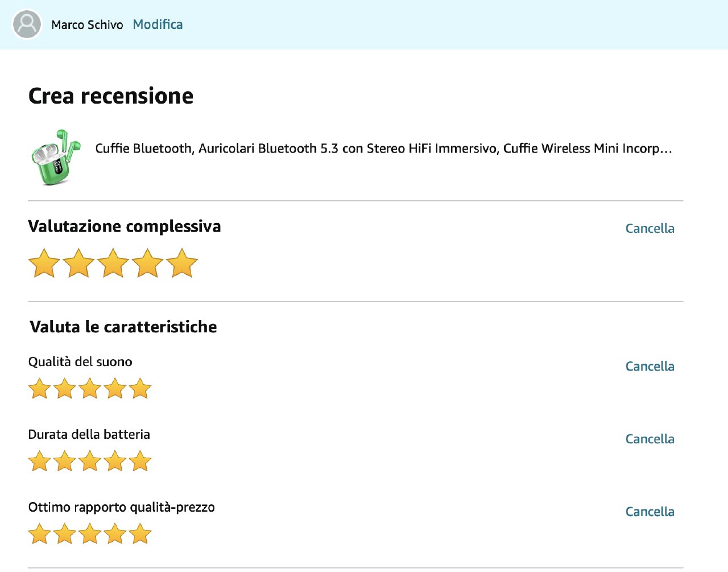Give Durata della batteria five stars
Image resolution: width=728 pixels, height=572 pixels.
[x=140, y=462]
